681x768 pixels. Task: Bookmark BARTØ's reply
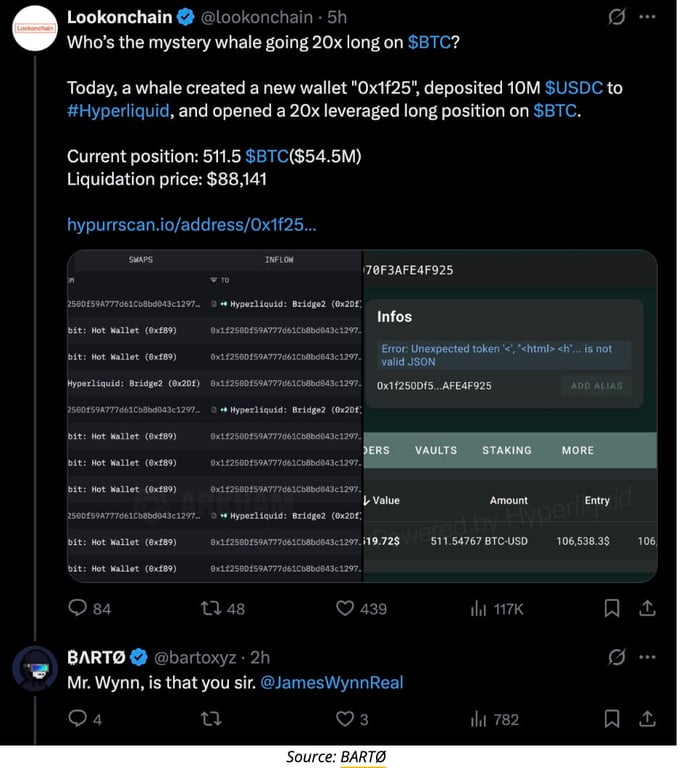coord(611,719)
